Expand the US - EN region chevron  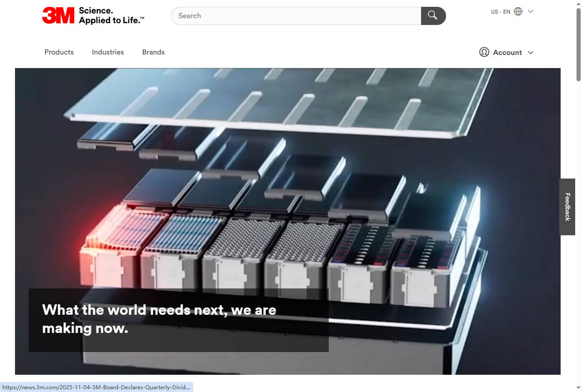[530, 12]
